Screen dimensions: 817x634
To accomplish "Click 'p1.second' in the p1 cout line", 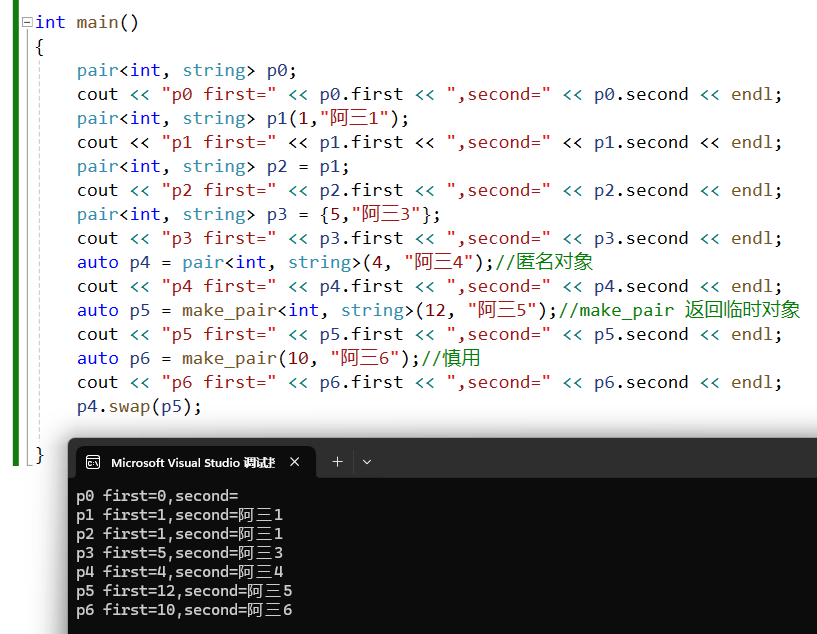I will (641, 143).
